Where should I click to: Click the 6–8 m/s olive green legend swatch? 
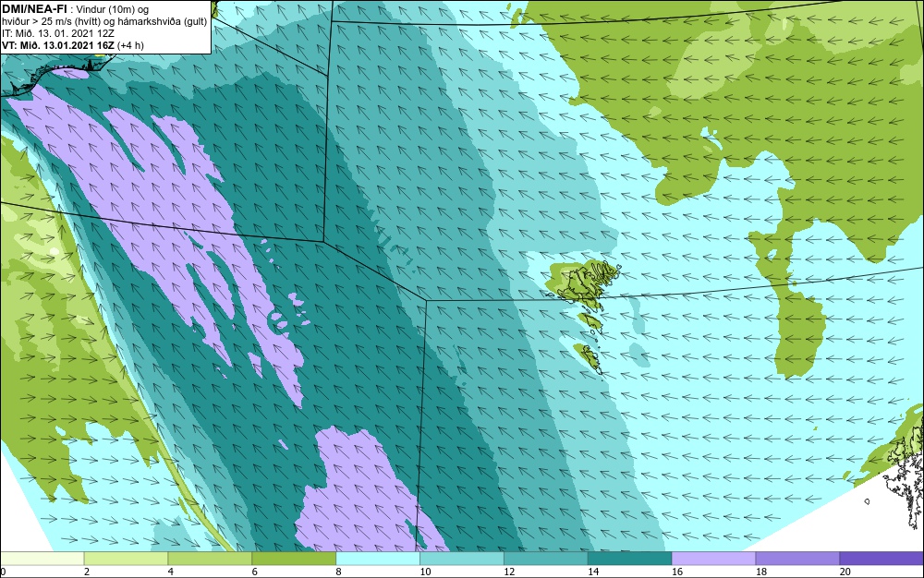(x=294, y=559)
